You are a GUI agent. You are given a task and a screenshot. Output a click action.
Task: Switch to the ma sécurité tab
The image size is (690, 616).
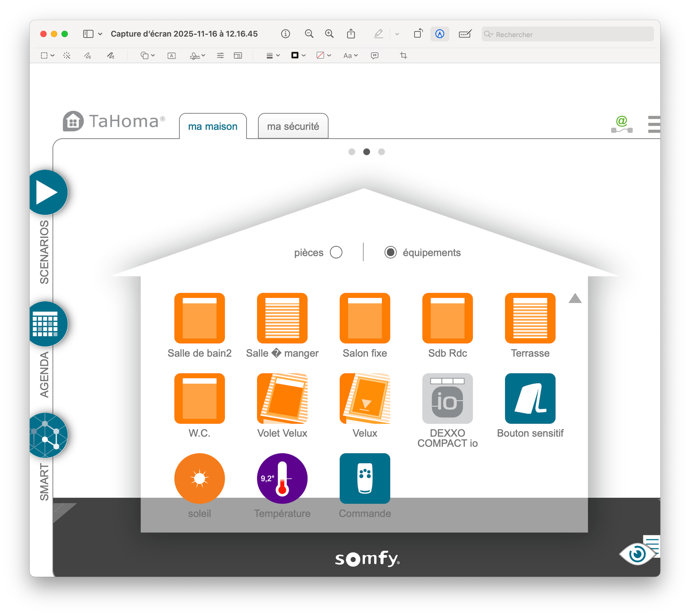[293, 126]
